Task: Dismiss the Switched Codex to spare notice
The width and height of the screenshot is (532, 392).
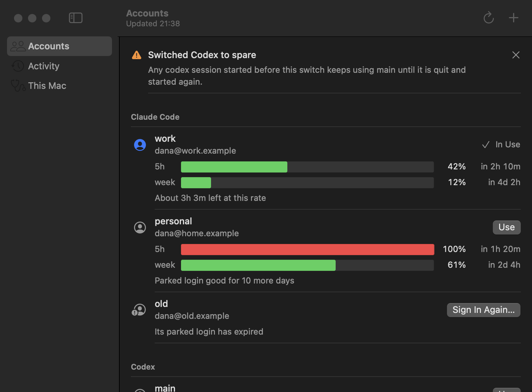Action: 516,55
